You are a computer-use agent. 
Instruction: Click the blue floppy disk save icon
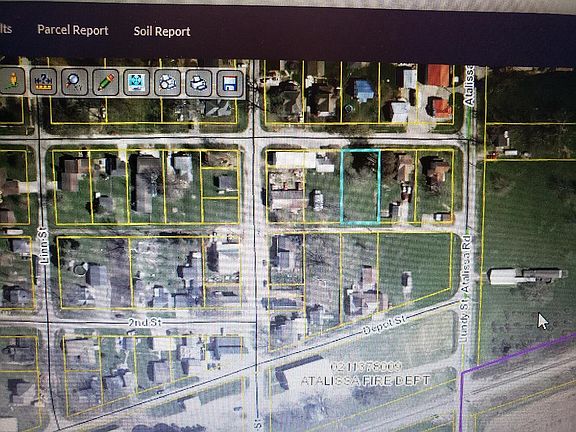230,84
